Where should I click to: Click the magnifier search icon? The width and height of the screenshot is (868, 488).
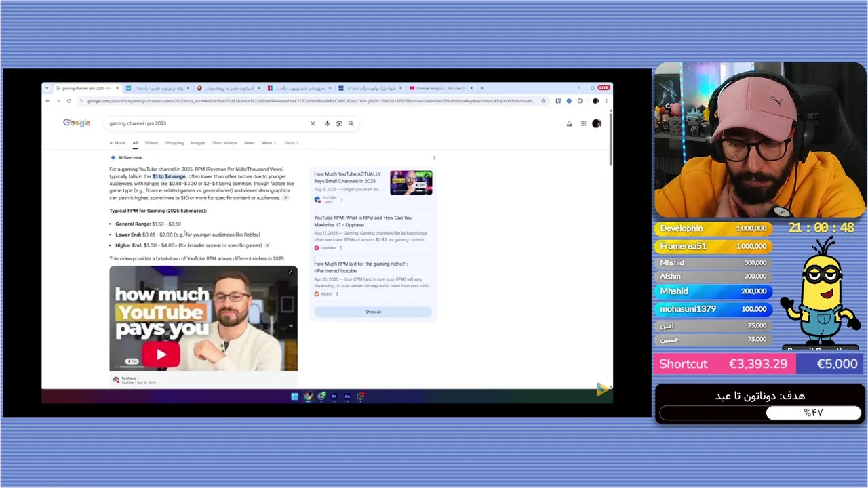[x=351, y=123]
